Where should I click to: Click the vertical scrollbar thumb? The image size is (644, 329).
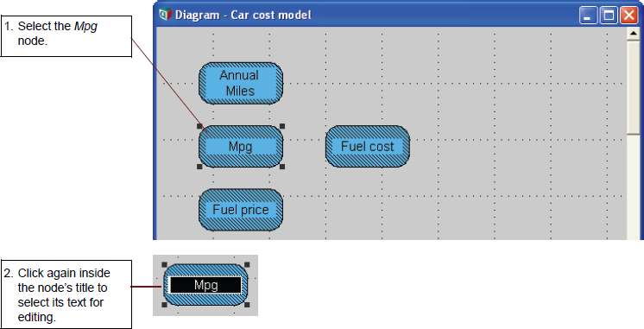(634, 87)
